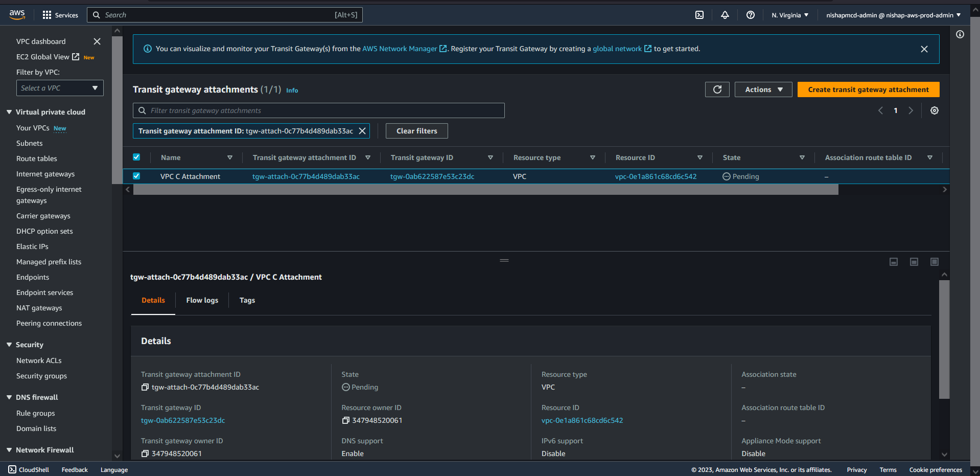Image resolution: width=980 pixels, height=476 pixels.
Task: Copy the resource owner ID
Action: (346, 421)
